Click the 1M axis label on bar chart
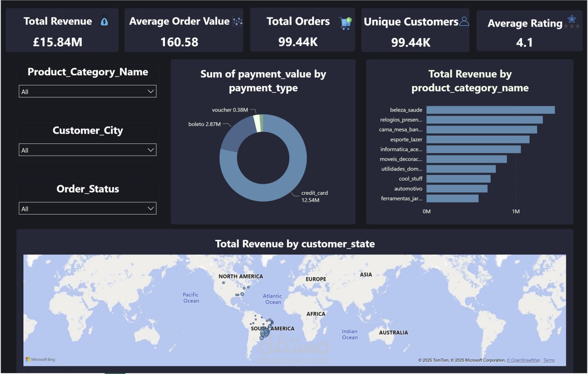Screen dimensions: 588x374 [x=516, y=211]
